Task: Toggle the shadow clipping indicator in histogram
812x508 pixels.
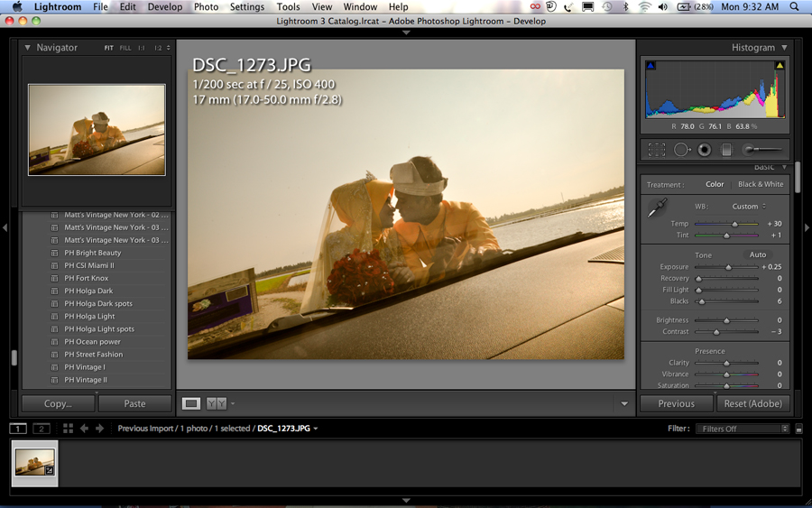Action: pyautogui.click(x=651, y=66)
